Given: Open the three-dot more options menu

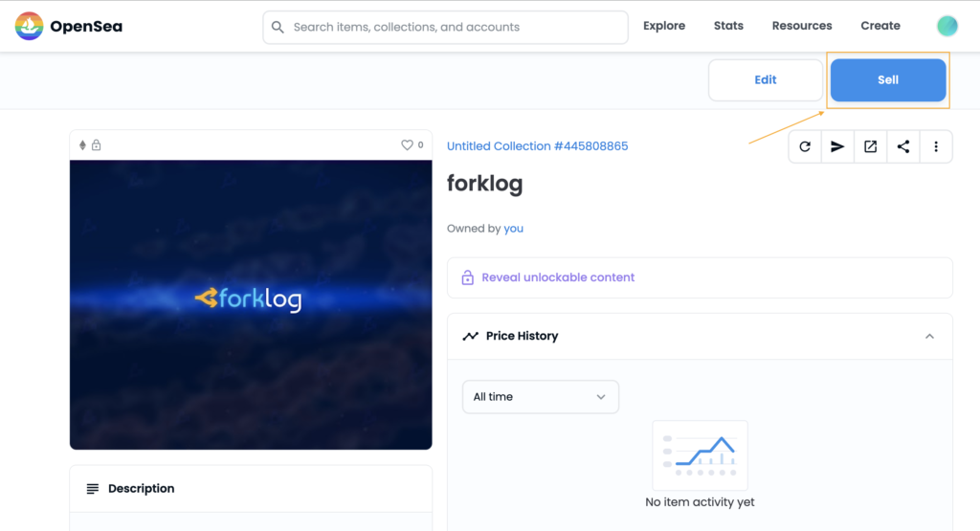Looking at the screenshot, I should click(x=936, y=146).
